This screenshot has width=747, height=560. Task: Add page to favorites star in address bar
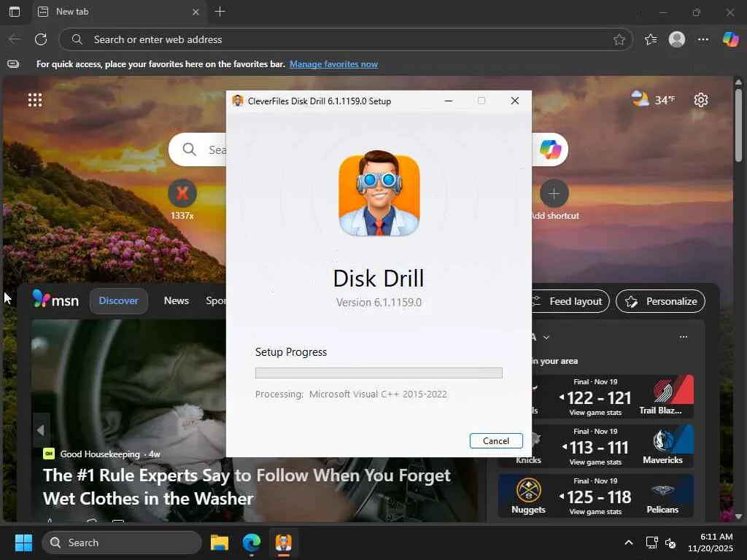pos(619,39)
